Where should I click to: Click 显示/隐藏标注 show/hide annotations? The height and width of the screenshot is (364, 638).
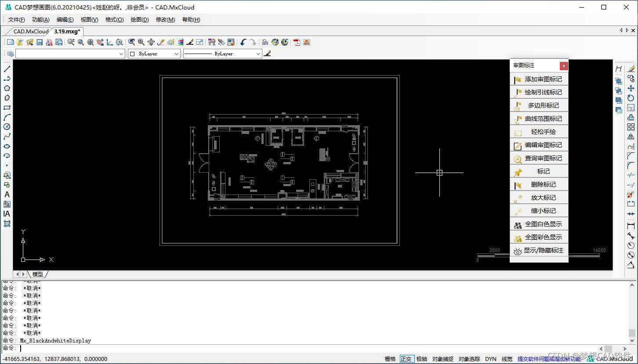(x=539, y=250)
